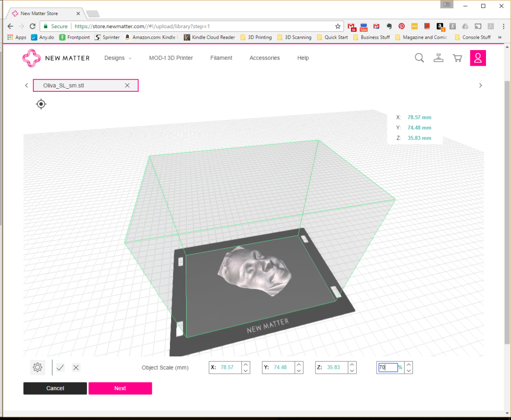511x420 pixels.
Task: Open the search icon
Action: (x=419, y=58)
